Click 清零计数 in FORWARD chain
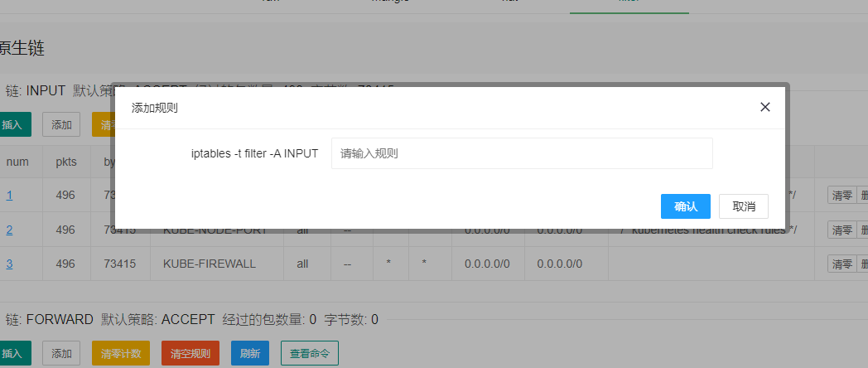868x368 pixels. point(121,353)
